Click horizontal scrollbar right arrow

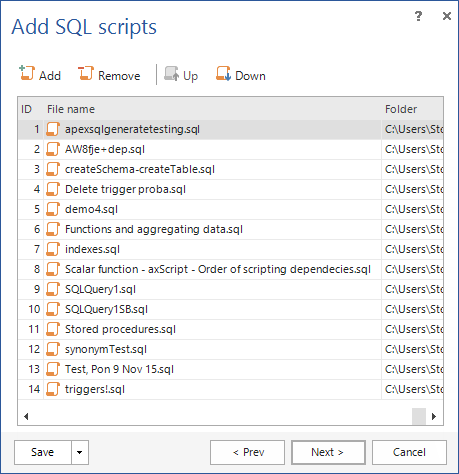pyautogui.click(x=434, y=416)
